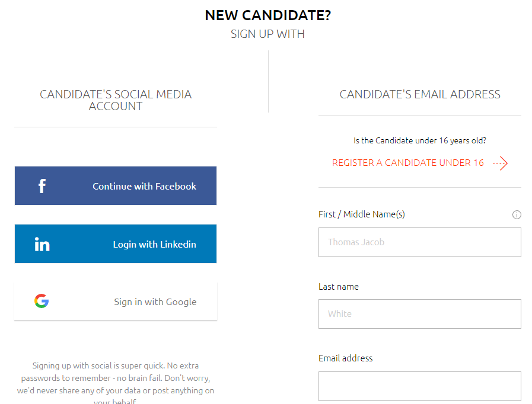The image size is (532, 404).
Task: Click the Google 'G' logo icon
Action: click(42, 301)
